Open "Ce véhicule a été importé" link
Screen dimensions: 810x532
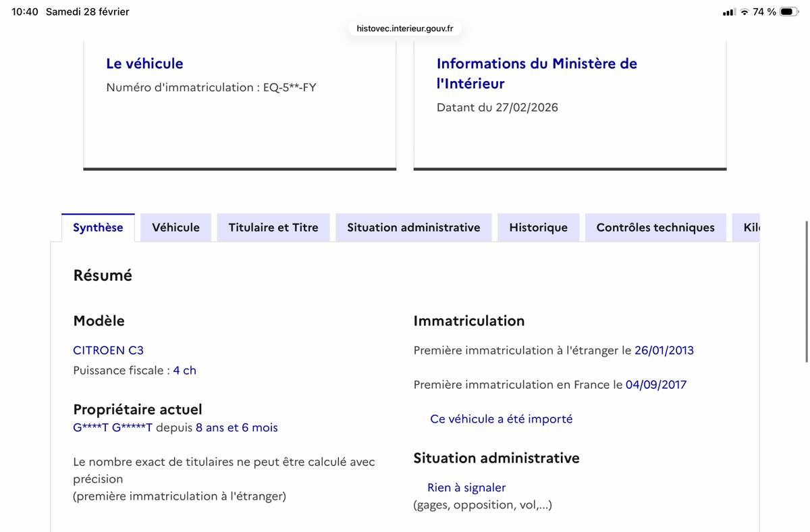pos(502,419)
